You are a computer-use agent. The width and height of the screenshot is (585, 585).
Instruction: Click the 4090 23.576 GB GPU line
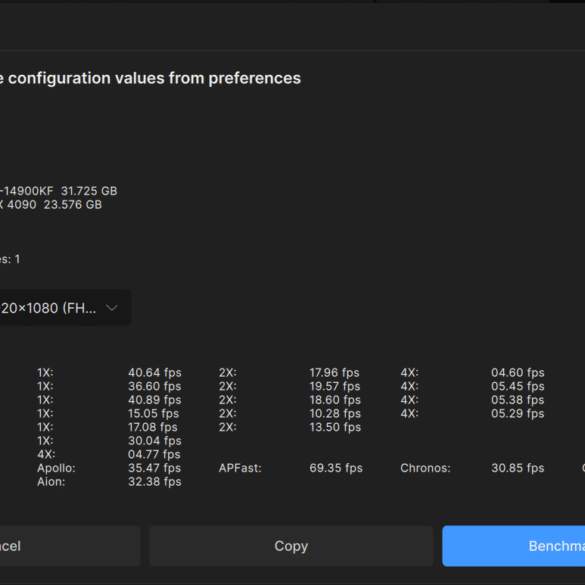tap(51, 204)
